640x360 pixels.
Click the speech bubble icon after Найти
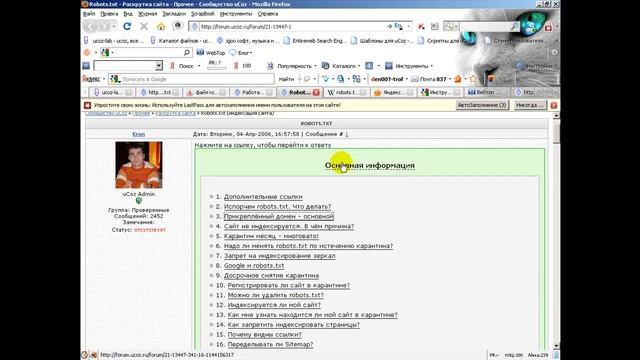(x=307, y=79)
